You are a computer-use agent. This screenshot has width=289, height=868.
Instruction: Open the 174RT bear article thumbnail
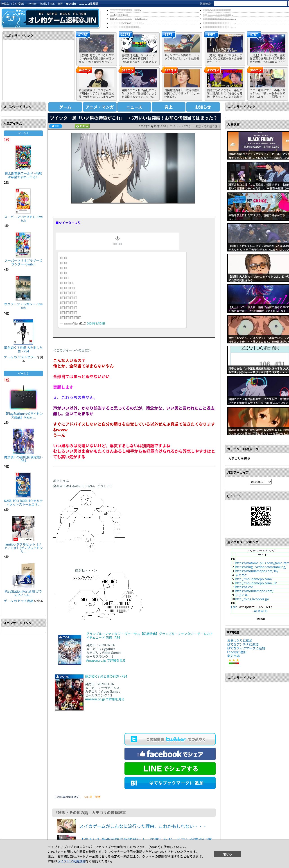point(96,43)
